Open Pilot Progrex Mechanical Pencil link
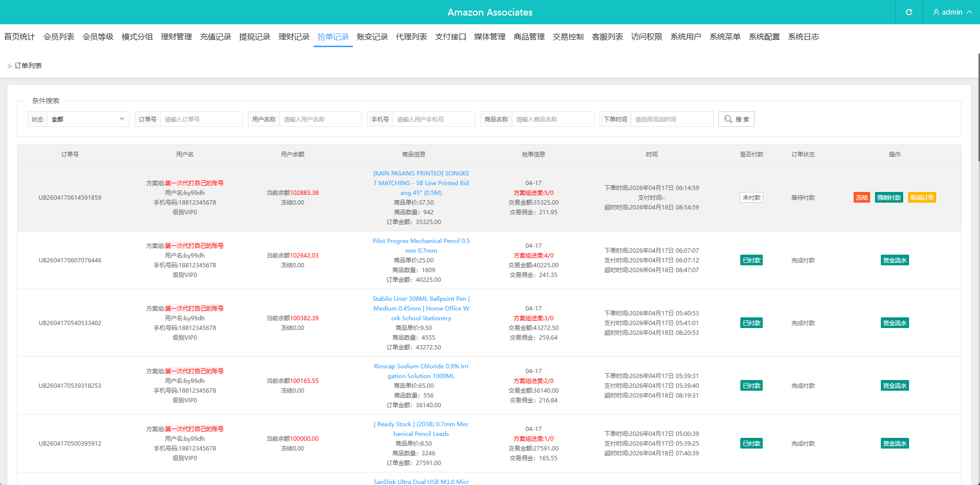 coord(421,245)
